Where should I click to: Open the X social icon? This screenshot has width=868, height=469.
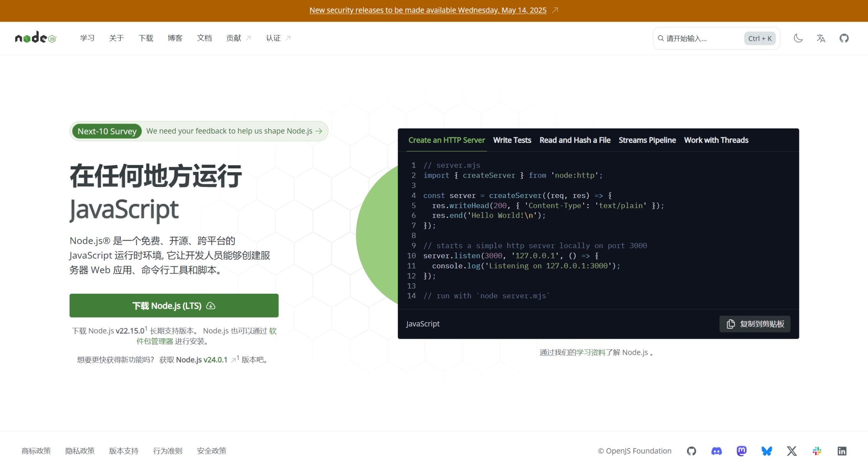point(792,451)
